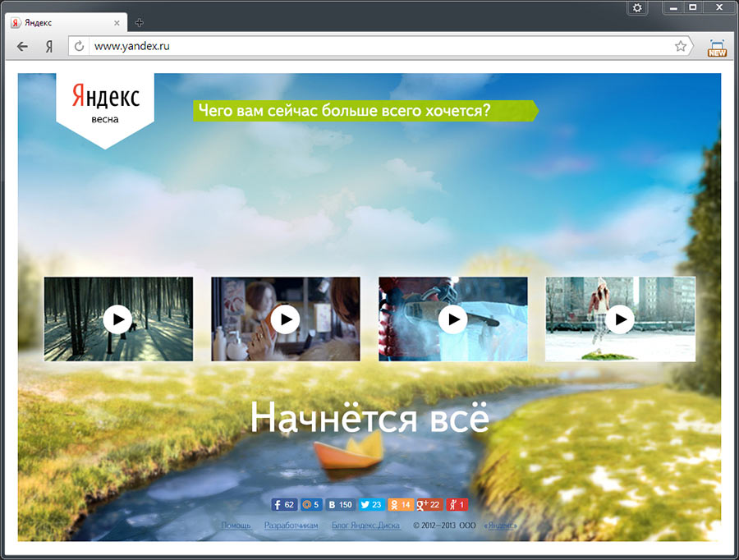
Task: Open the Помощь link
Action: pos(236,525)
